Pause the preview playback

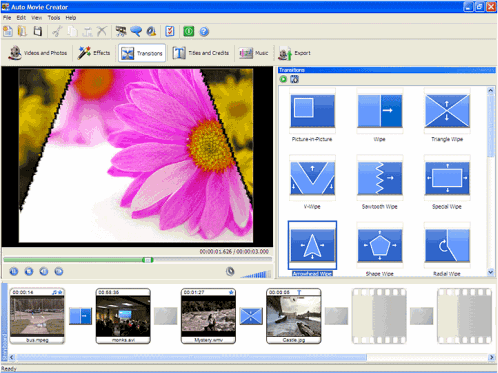click(x=14, y=272)
